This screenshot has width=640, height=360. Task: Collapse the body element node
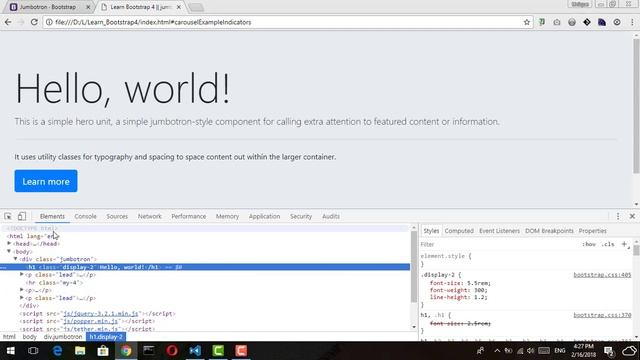9,251
